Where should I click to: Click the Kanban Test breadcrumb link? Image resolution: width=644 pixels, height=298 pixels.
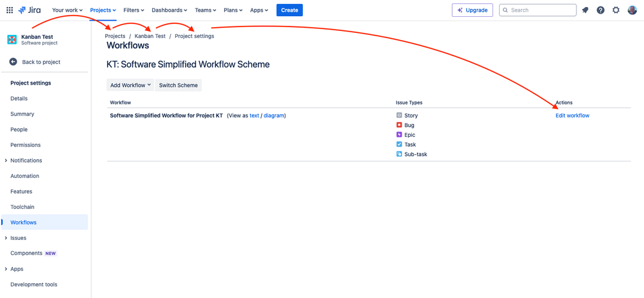pyautogui.click(x=150, y=36)
